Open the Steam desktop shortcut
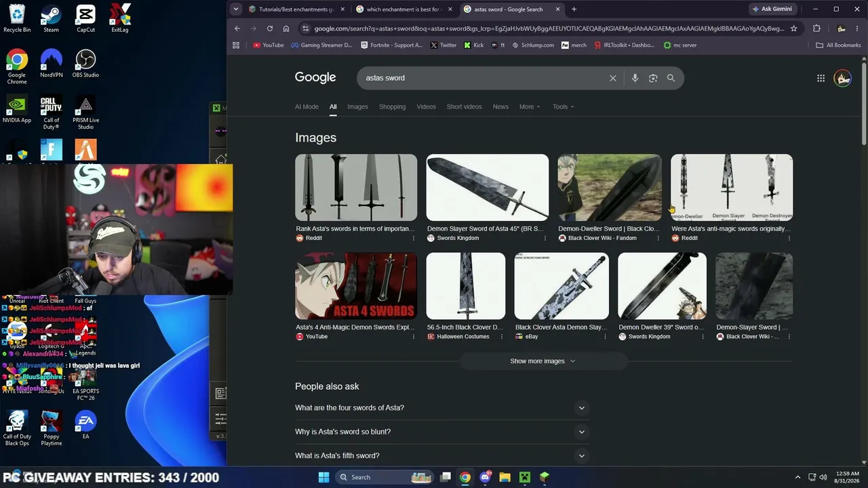Screen dimensions: 868x488 point(51,19)
